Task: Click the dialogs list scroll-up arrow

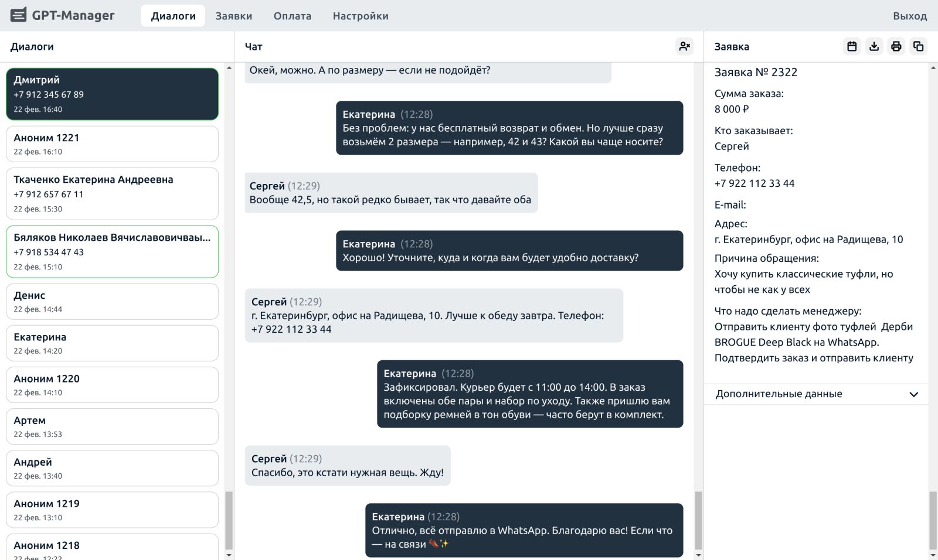Action: click(x=229, y=69)
